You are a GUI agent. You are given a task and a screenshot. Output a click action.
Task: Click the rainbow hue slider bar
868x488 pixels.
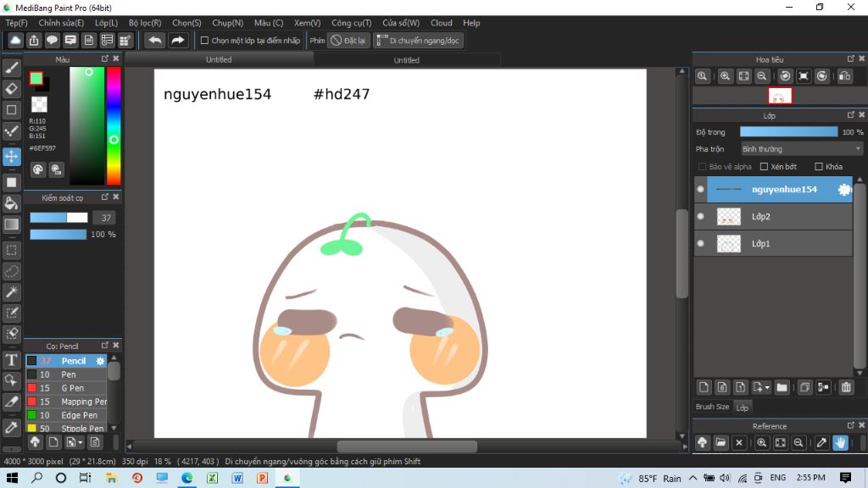click(x=114, y=125)
